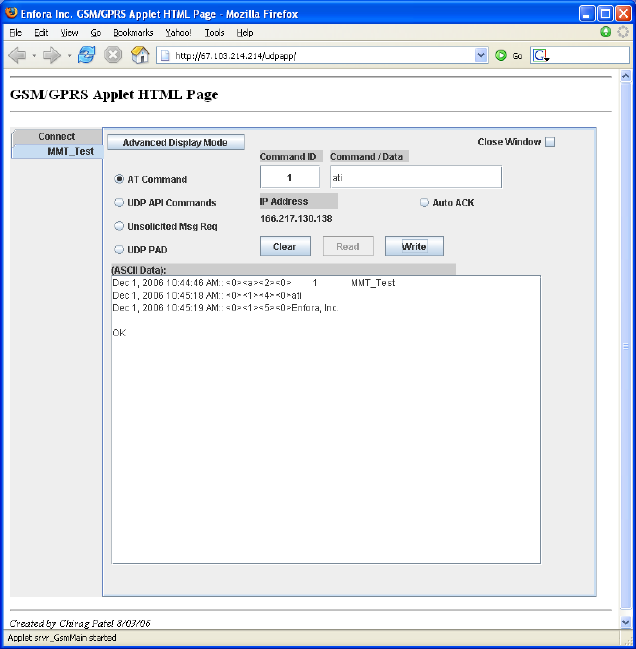This screenshot has height=649, width=636.
Task: Click the Advanced Display Mode button
Action: (175, 142)
